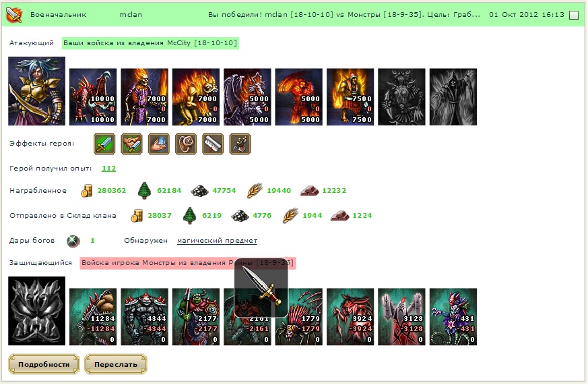Select the attacking hero portrait
Viewport: 588px width, 385px height.
(x=37, y=91)
